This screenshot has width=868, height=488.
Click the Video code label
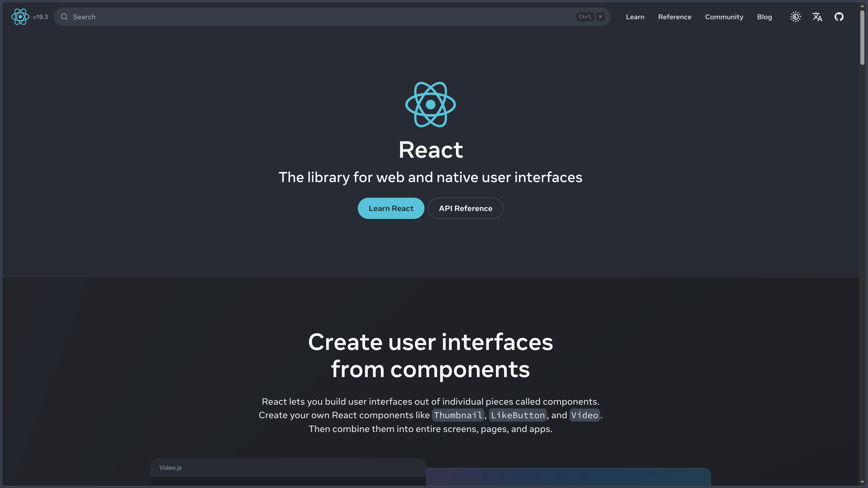[x=585, y=415]
